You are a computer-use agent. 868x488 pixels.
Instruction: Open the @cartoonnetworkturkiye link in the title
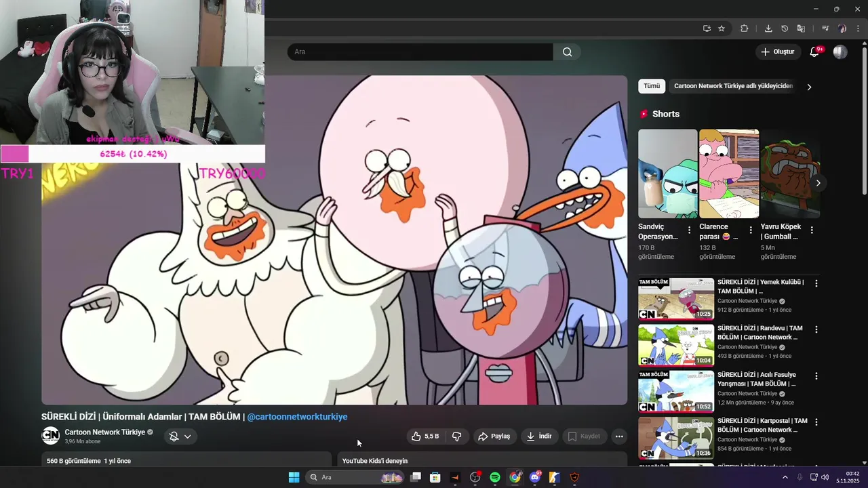(297, 417)
